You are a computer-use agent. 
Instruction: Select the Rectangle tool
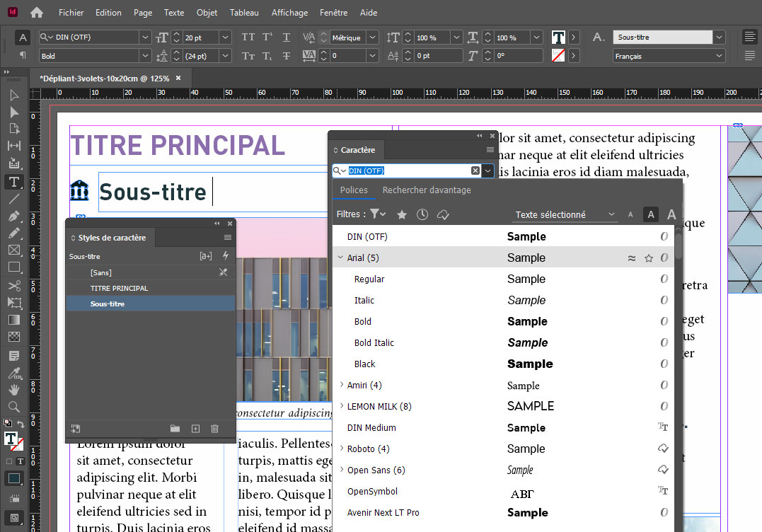coord(14,267)
